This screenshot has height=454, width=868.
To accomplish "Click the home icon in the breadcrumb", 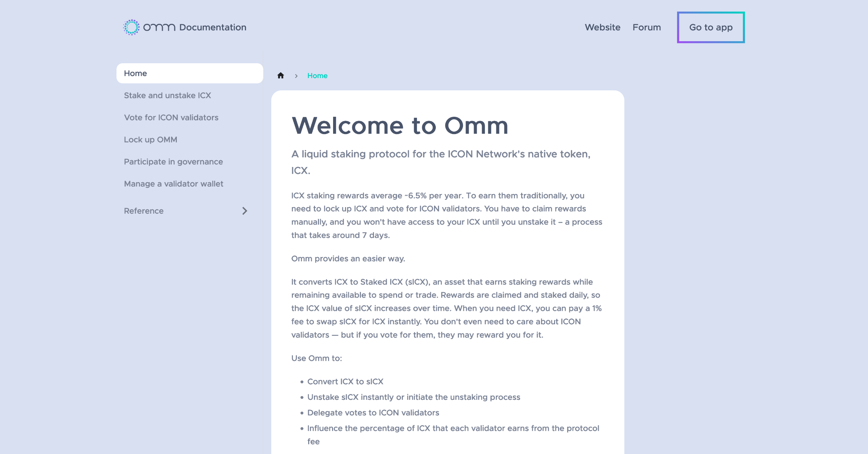I will 280,76.
